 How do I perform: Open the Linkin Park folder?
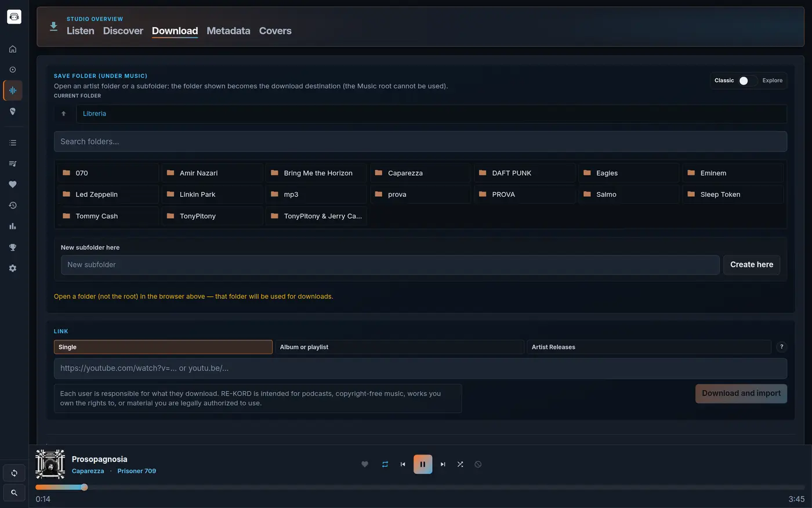click(x=212, y=194)
